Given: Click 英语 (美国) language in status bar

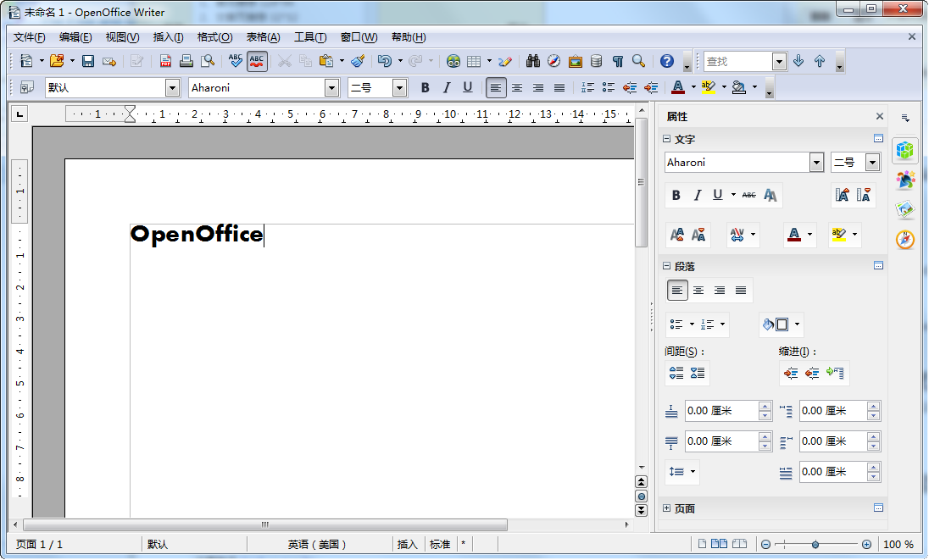Looking at the screenshot, I should click(318, 544).
